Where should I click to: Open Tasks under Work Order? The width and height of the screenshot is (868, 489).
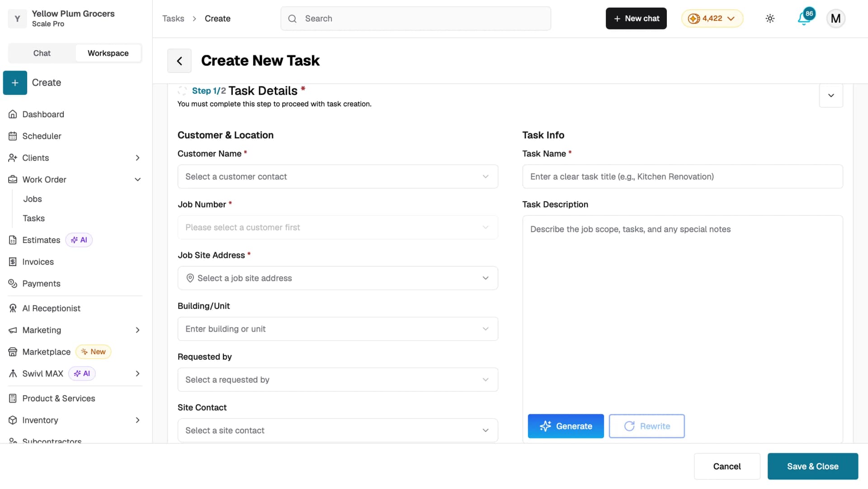[x=34, y=218]
